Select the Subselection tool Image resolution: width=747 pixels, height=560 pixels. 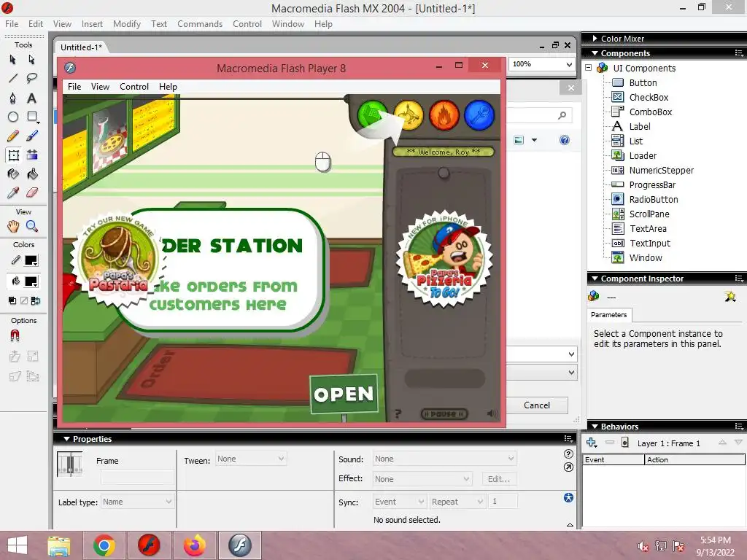pyautogui.click(x=32, y=60)
